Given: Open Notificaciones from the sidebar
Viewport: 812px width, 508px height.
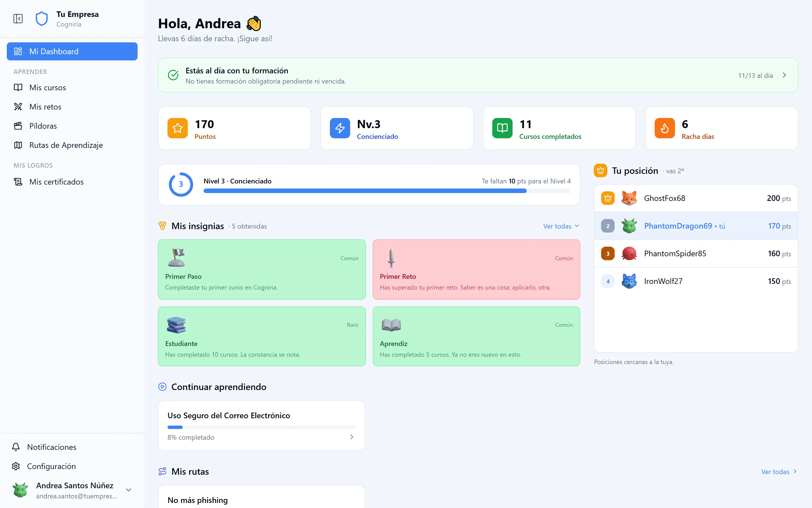Looking at the screenshot, I should pyautogui.click(x=72, y=447).
